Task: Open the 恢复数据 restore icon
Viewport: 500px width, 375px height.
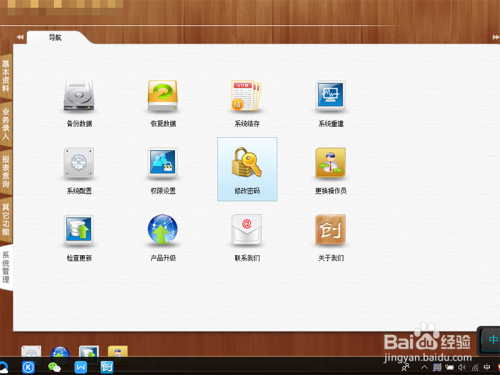Action: (163, 96)
